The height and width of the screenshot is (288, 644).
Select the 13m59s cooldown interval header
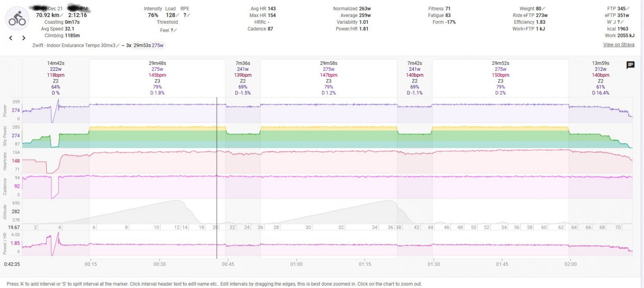pyautogui.click(x=600, y=63)
